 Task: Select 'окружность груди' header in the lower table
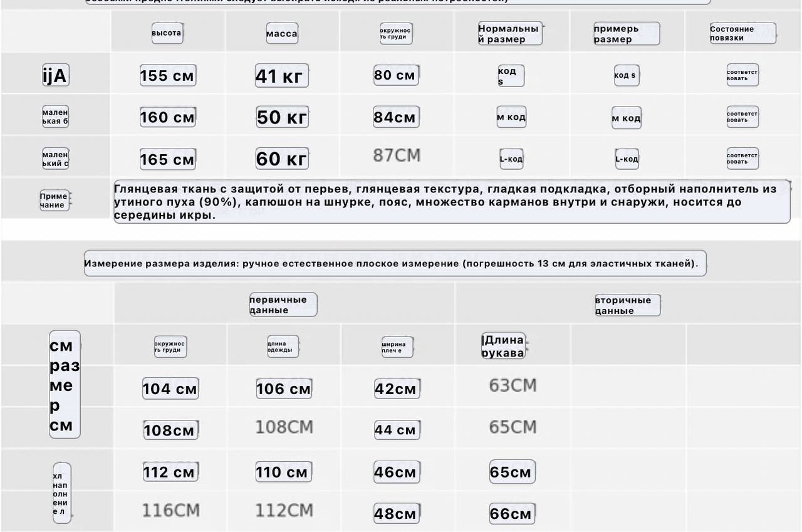[170, 347]
